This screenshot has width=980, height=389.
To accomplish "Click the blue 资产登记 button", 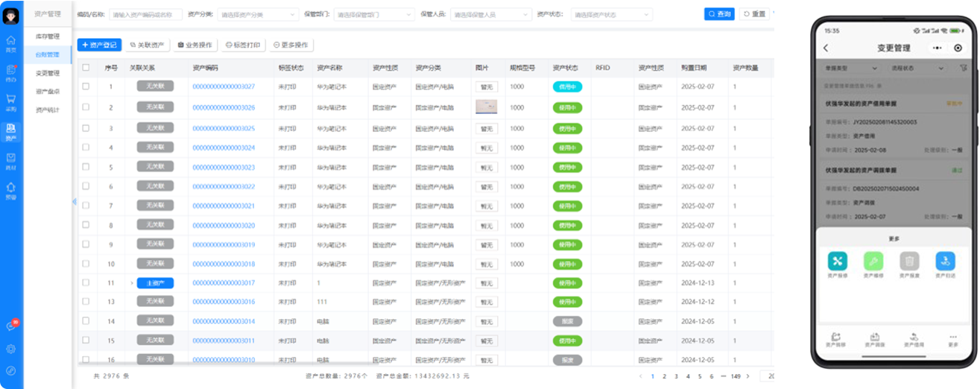I will tap(99, 45).
